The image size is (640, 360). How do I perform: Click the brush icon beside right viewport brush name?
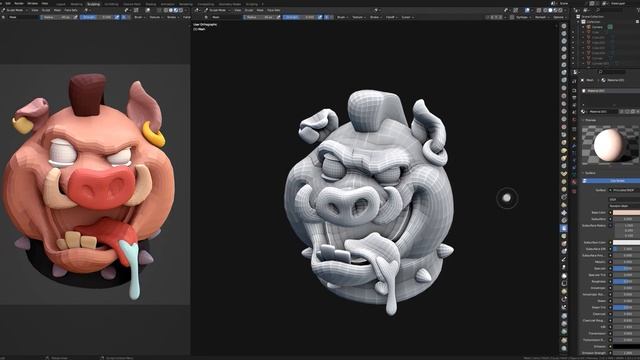pyautogui.click(x=207, y=17)
